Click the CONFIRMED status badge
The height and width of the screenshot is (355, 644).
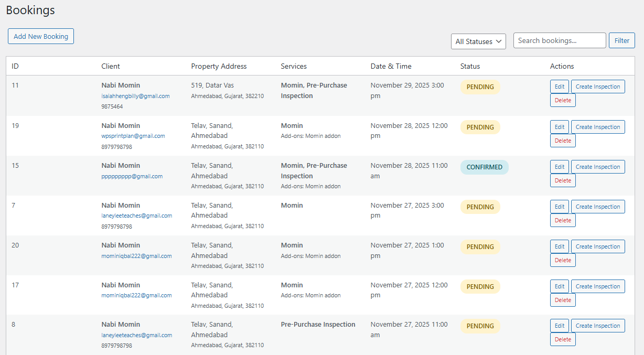point(484,167)
